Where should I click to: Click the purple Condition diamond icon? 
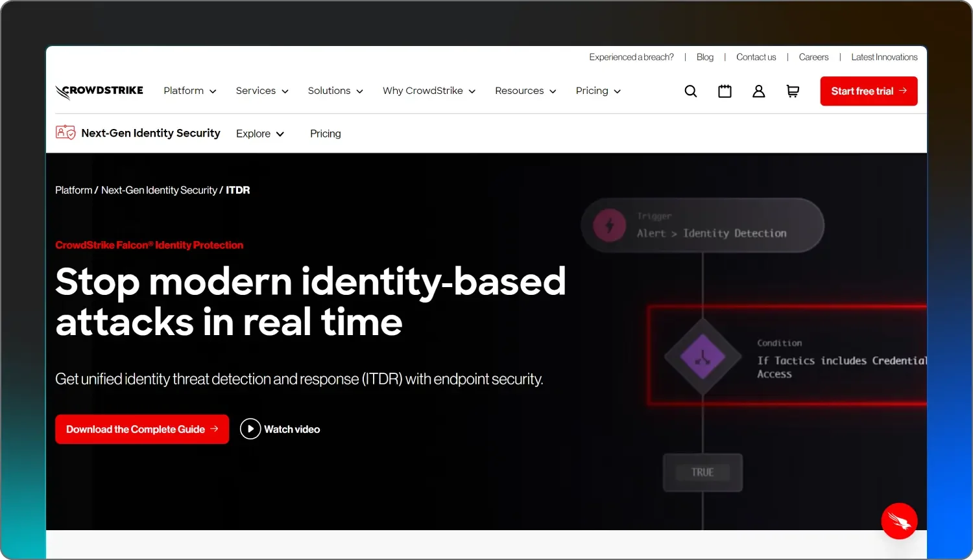pyautogui.click(x=703, y=356)
